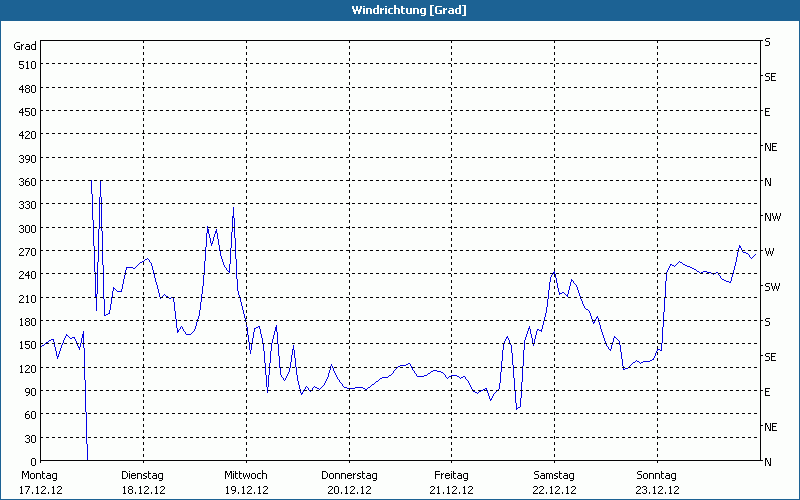
Task: Click the 'Montag' day label
Action: click(x=39, y=475)
